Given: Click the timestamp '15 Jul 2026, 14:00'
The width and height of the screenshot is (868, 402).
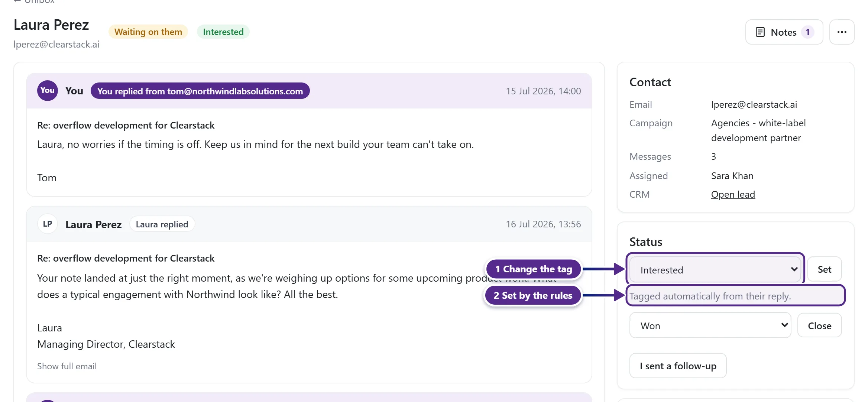Looking at the screenshot, I should tap(543, 91).
